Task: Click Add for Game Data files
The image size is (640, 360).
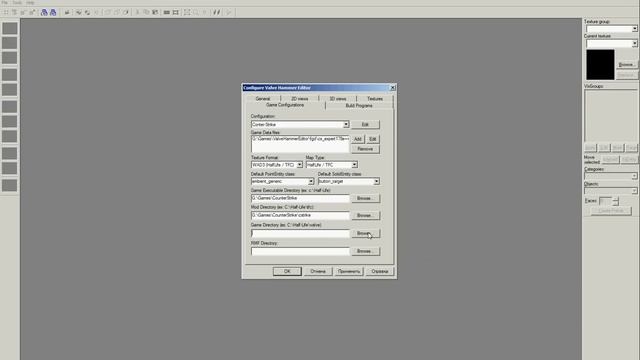Action: (x=358, y=139)
